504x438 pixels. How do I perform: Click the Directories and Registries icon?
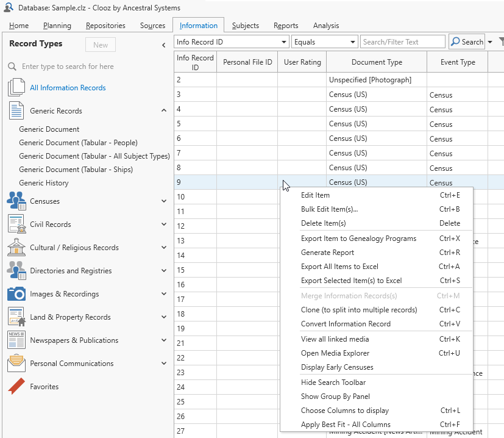point(16,270)
